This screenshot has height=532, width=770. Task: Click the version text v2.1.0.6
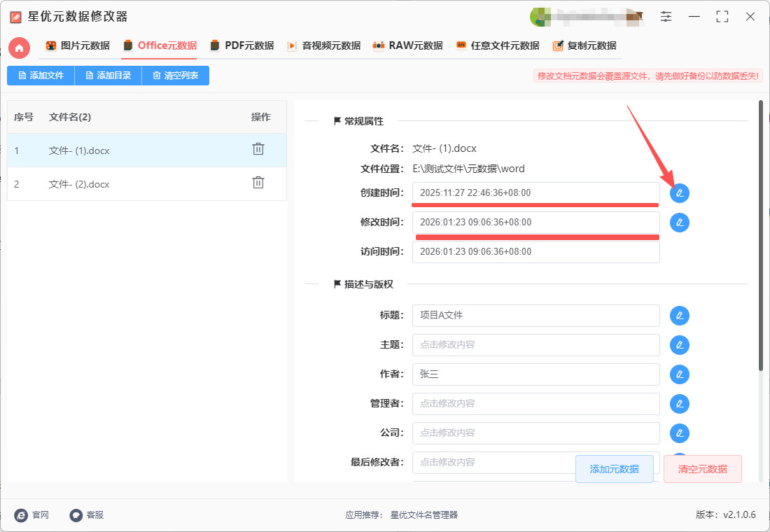coord(740,514)
